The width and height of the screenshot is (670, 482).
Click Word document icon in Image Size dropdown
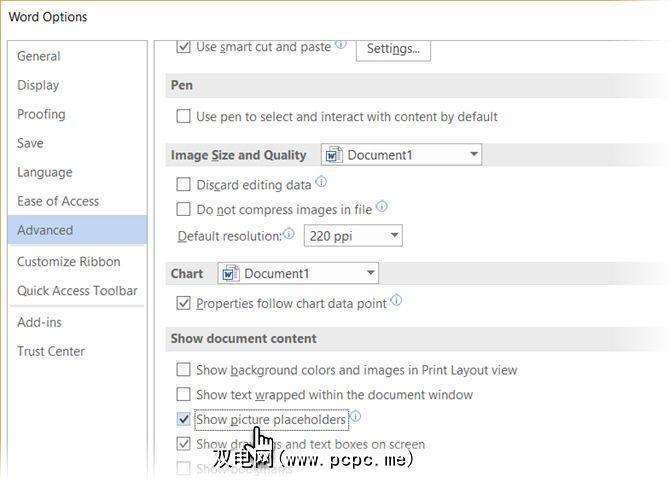[x=334, y=155]
